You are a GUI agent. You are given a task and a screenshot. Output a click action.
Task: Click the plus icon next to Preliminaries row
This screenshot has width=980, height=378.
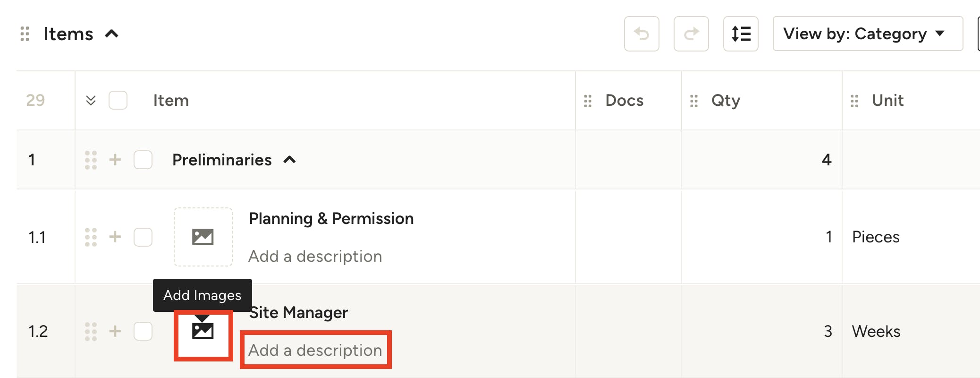click(x=115, y=160)
